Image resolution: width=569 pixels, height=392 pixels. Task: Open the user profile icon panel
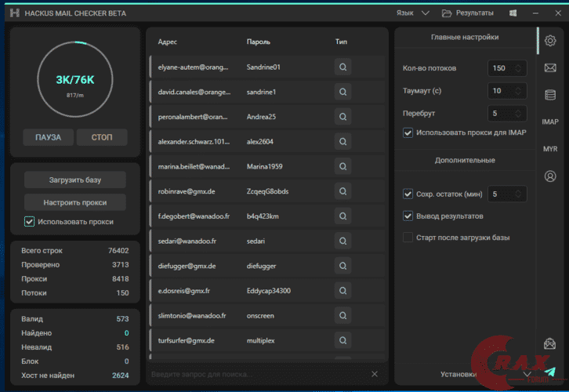[x=550, y=176]
